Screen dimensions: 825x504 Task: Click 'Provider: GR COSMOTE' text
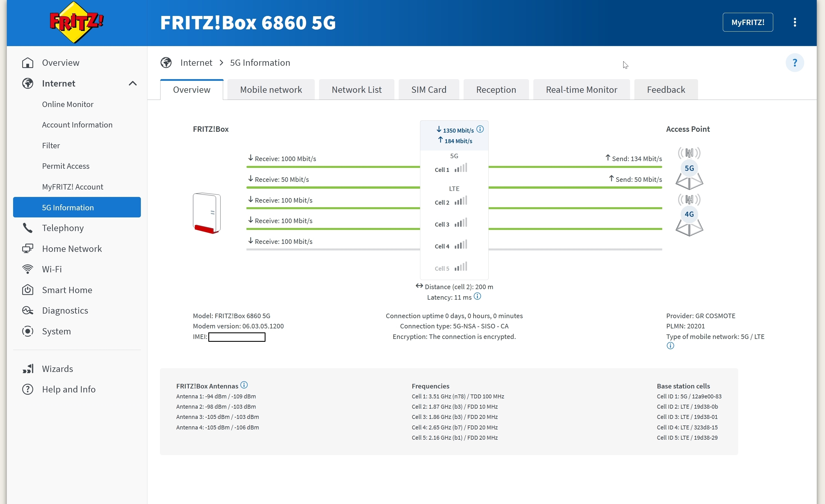[x=701, y=316]
